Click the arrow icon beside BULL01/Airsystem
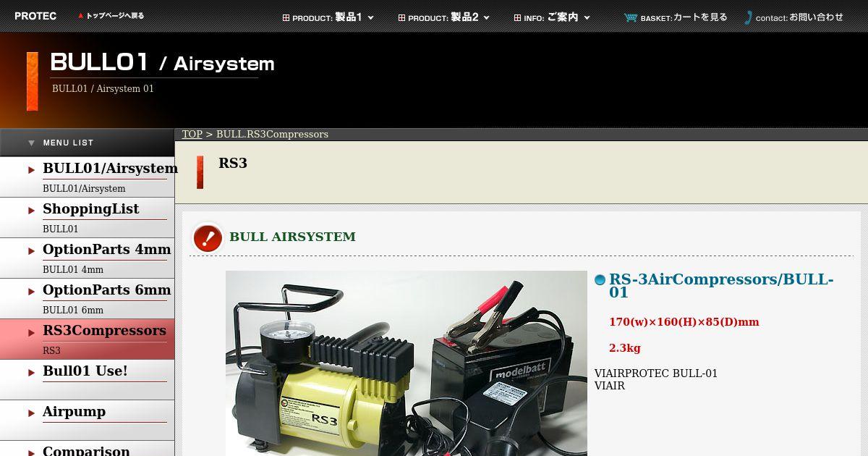This screenshot has width=868, height=456. click(31, 170)
